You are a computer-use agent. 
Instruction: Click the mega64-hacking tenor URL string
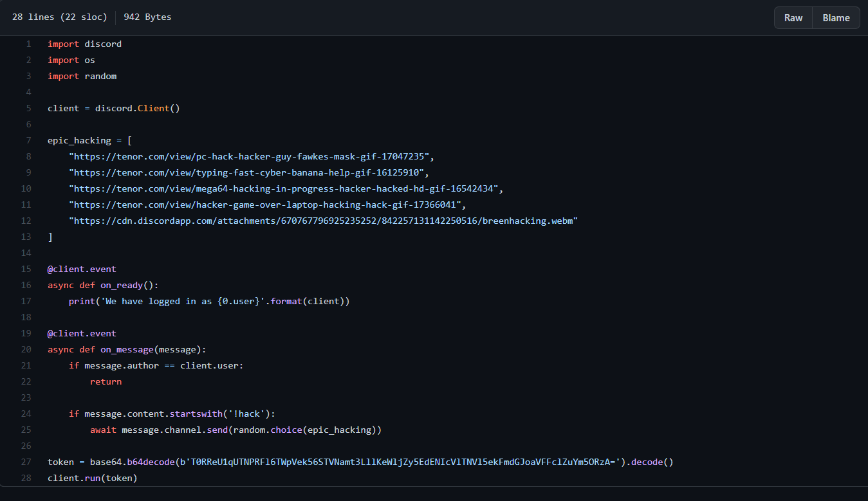point(284,188)
